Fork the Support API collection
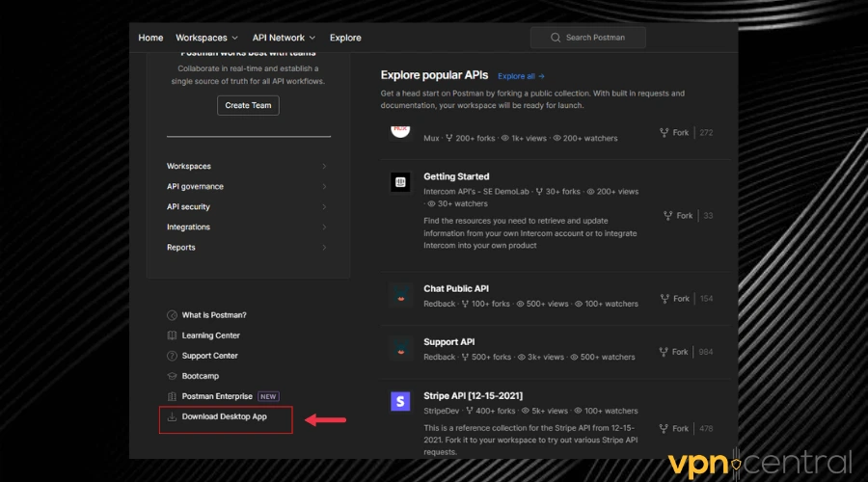This screenshot has width=868, height=482. 674,352
